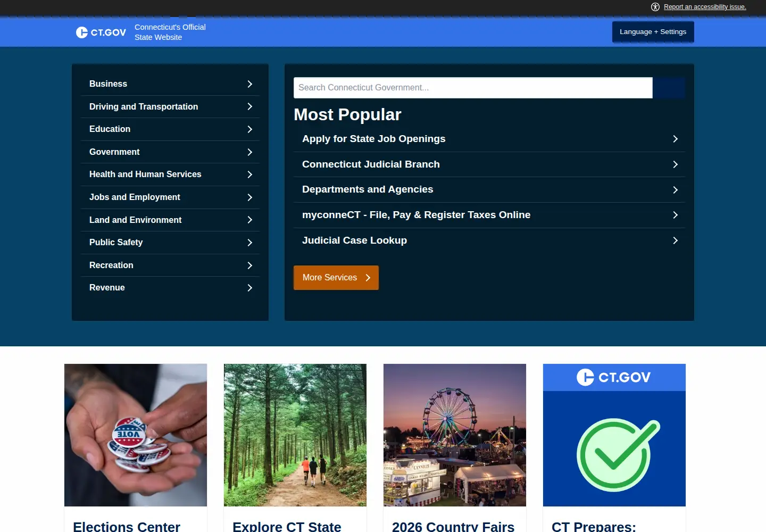Click chevron arrow next to Recreation
The image size is (766, 532).
pos(249,265)
